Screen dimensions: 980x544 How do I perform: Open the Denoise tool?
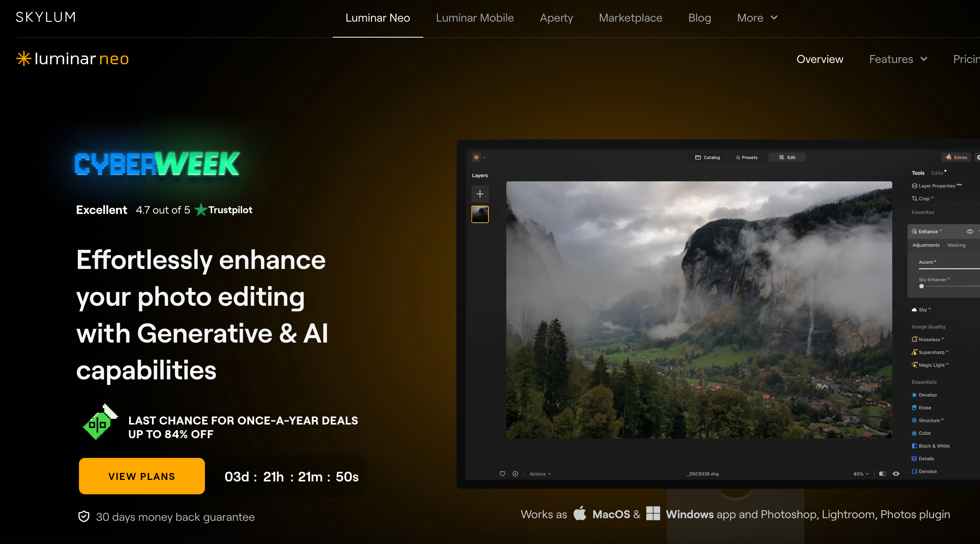[924, 472]
